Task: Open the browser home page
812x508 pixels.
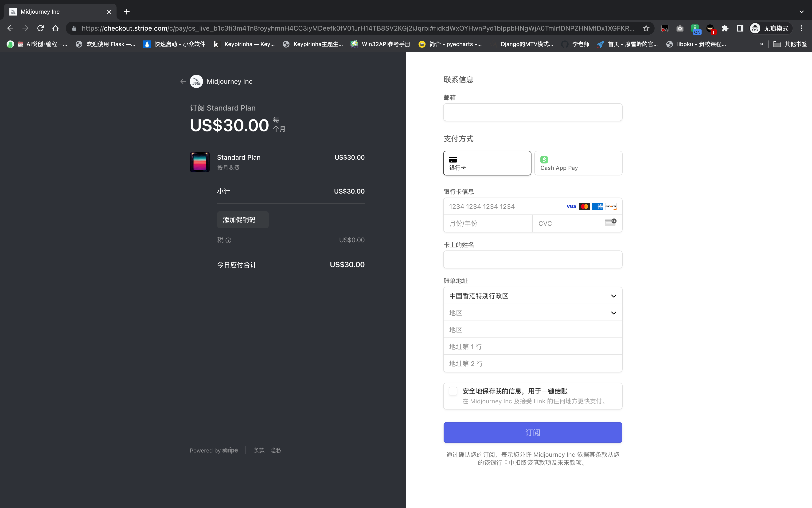Action: [55, 28]
